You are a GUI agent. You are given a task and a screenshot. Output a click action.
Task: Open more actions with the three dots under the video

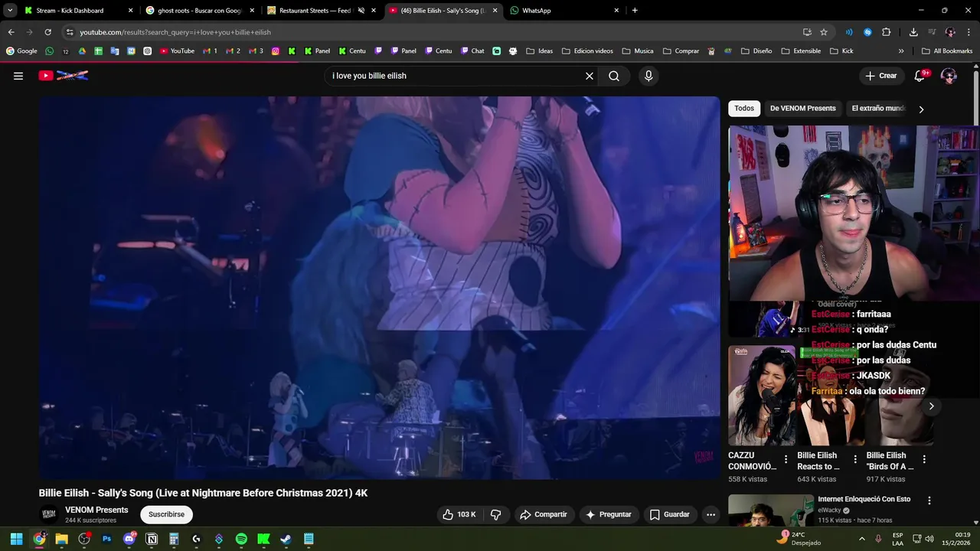(710, 514)
